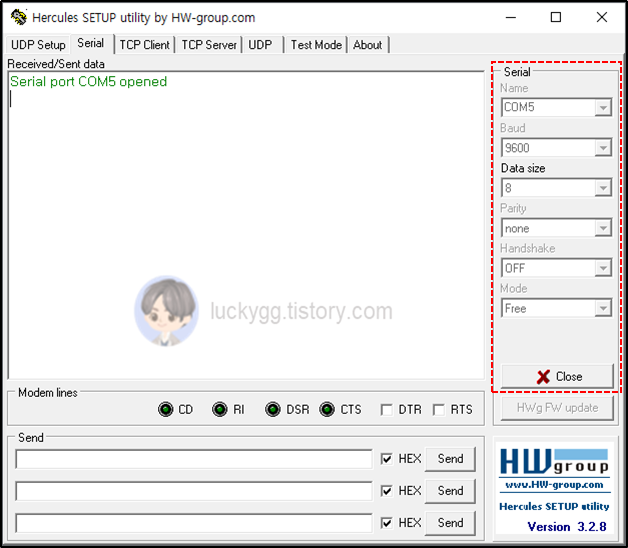Click the Version 3.2.8 text
Image resolution: width=628 pixels, height=548 pixels.
(x=567, y=526)
